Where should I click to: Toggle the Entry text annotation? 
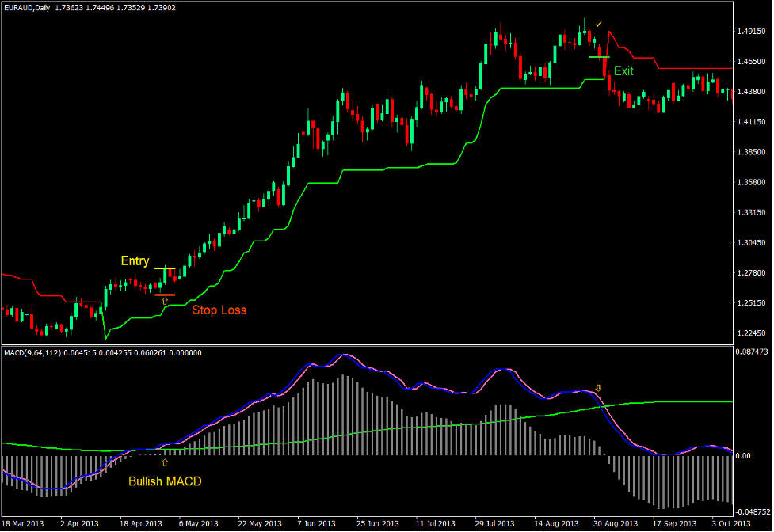tap(134, 260)
